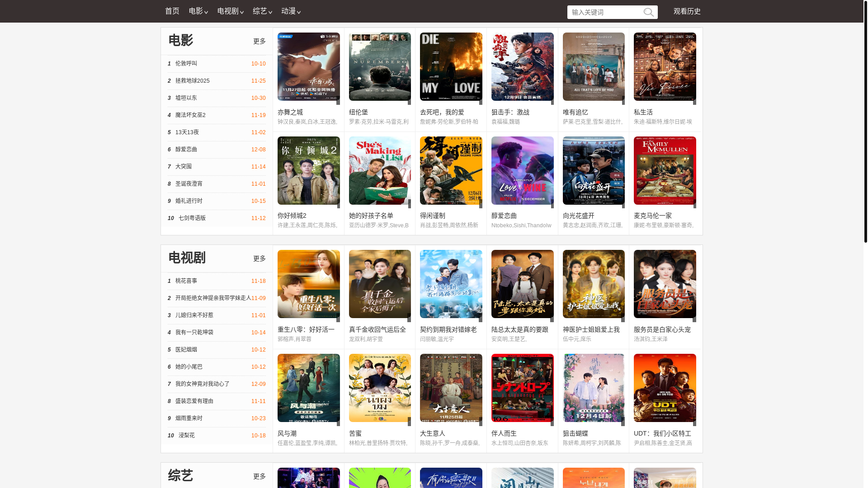Open the 纽伦堡 Nuremberg poster

point(380,67)
